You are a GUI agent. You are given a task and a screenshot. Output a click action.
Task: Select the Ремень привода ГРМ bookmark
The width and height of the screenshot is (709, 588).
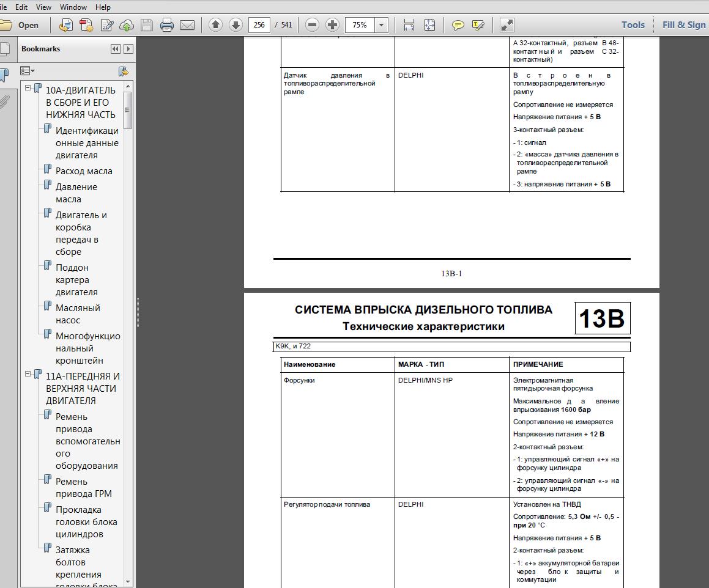[x=84, y=488]
